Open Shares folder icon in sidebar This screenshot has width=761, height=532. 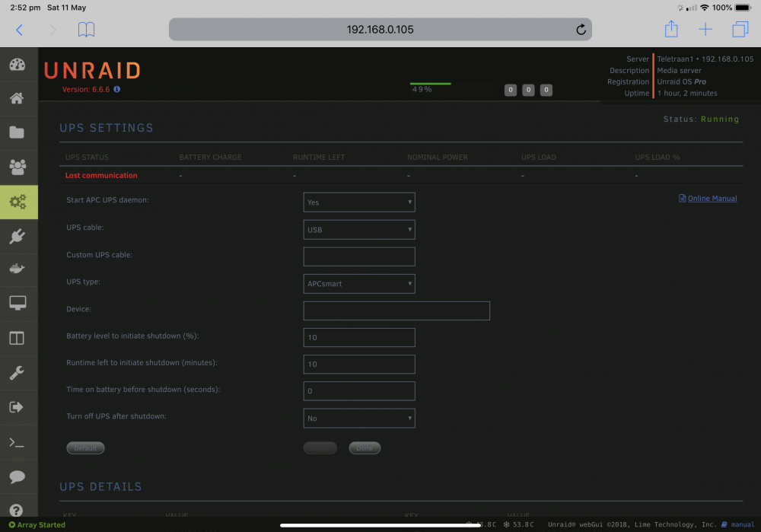(x=17, y=132)
